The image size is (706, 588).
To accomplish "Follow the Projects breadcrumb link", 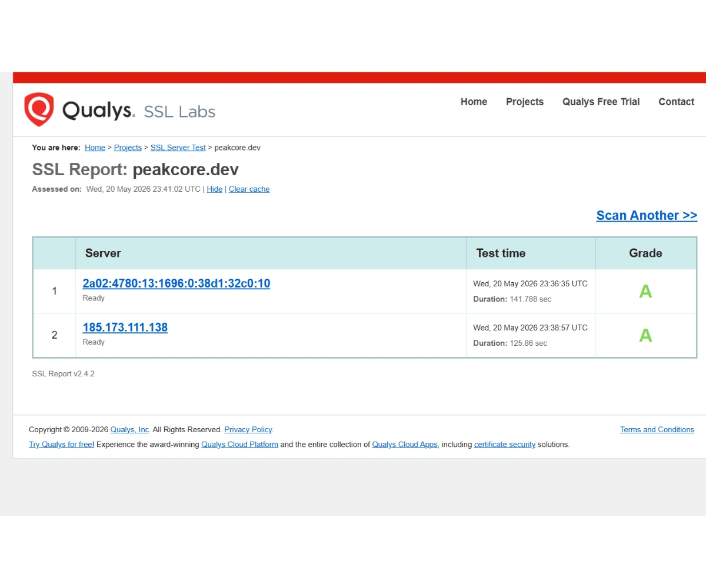I will 128,148.
